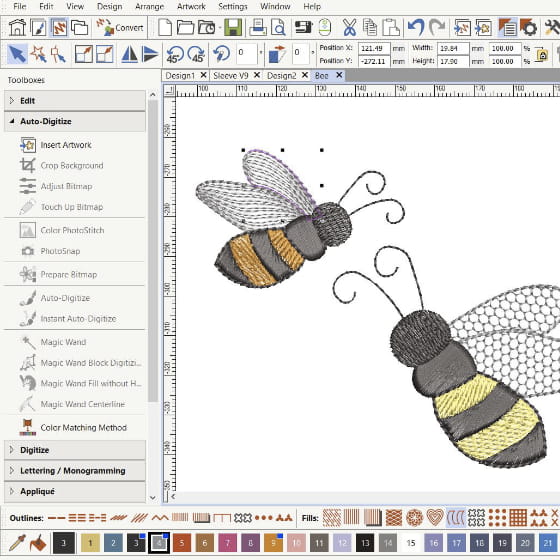Select color swatch number 7

tap(228, 543)
